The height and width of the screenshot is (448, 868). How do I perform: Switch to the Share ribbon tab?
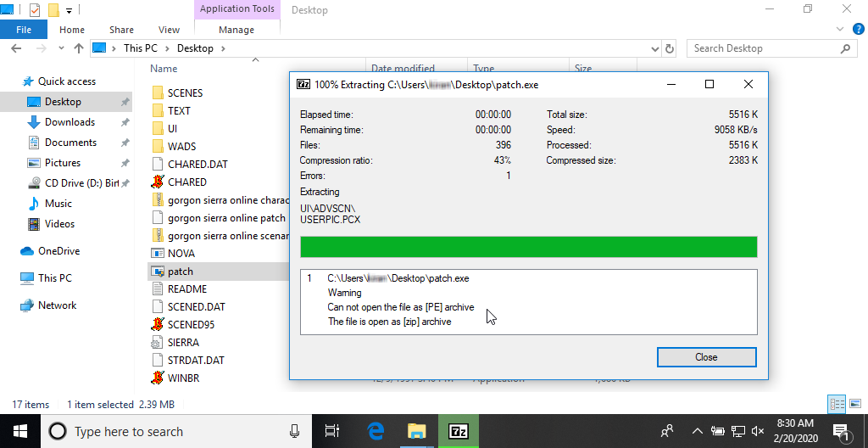(121, 30)
